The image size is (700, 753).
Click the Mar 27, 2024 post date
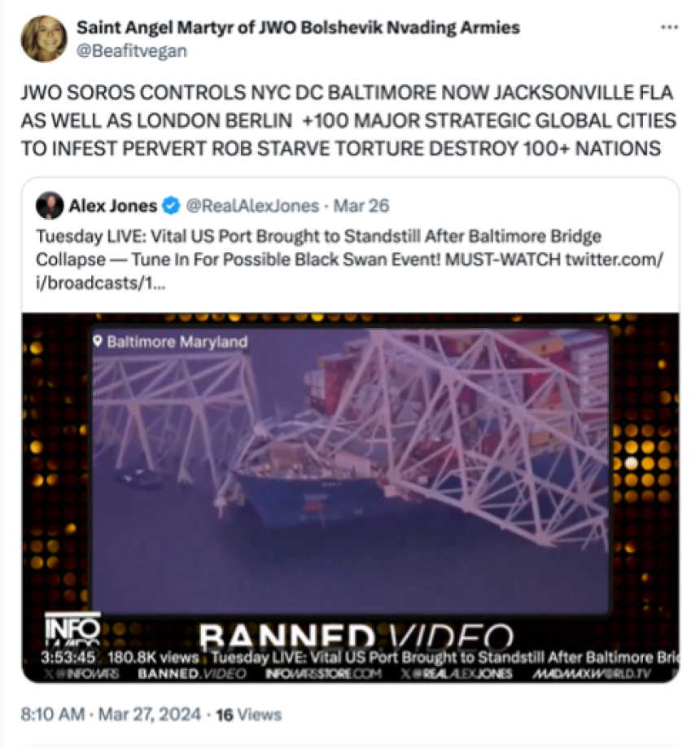click(x=149, y=715)
